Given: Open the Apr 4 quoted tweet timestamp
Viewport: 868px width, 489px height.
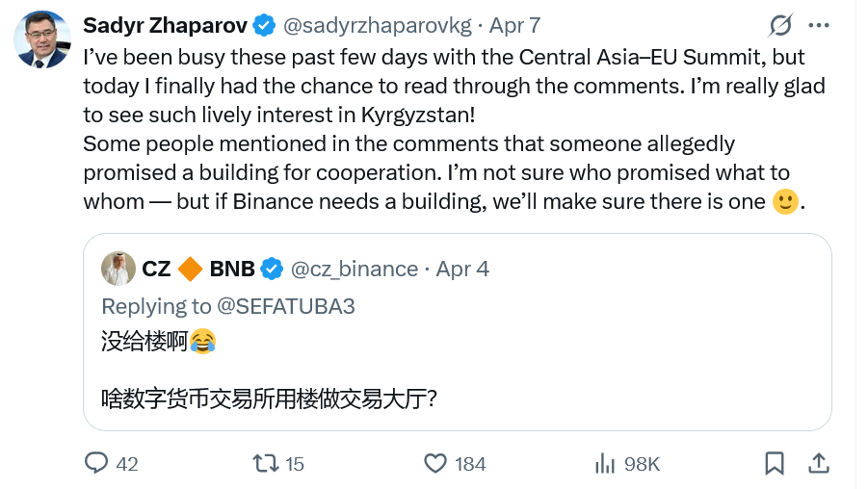Looking at the screenshot, I should click(462, 269).
